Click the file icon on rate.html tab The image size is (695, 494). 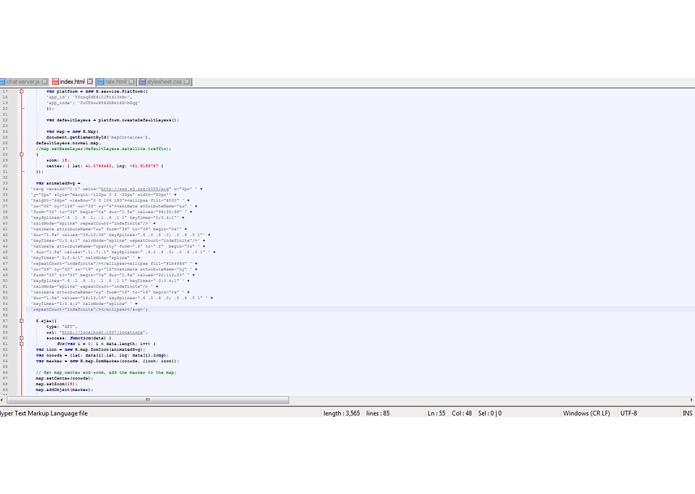(x=101, y=82)
